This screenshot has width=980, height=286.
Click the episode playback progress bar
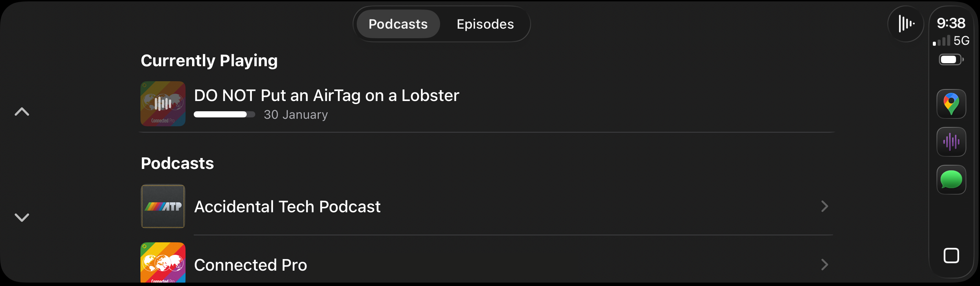224,114
